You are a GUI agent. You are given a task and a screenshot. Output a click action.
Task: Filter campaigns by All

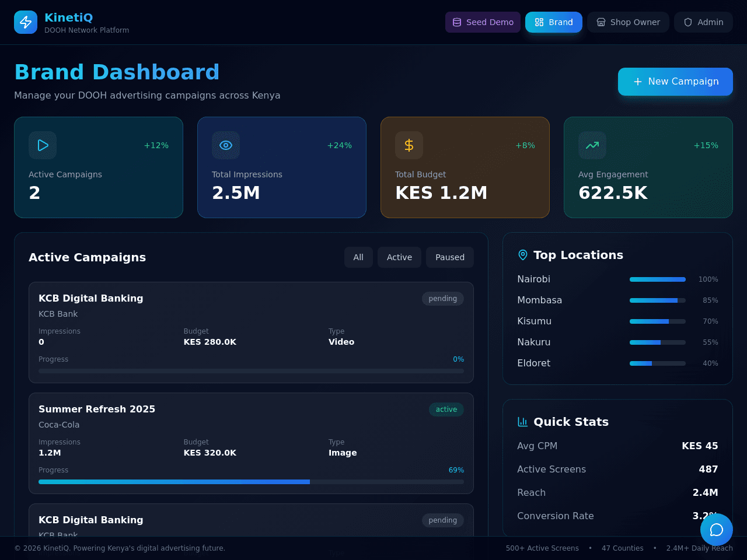358,257
